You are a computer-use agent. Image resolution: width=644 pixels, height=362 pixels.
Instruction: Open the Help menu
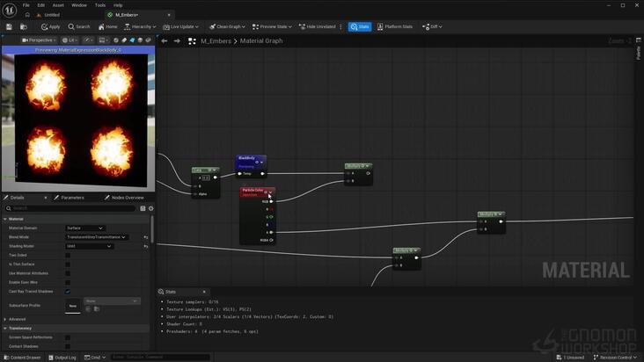[x=118, y=5]
